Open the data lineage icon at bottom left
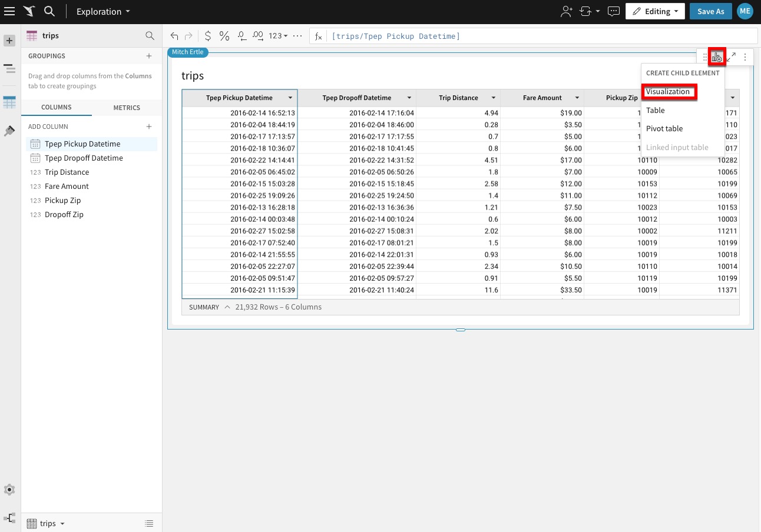This screenshot has height=532, width=761. pyautogui.click(x=9, y=518)
